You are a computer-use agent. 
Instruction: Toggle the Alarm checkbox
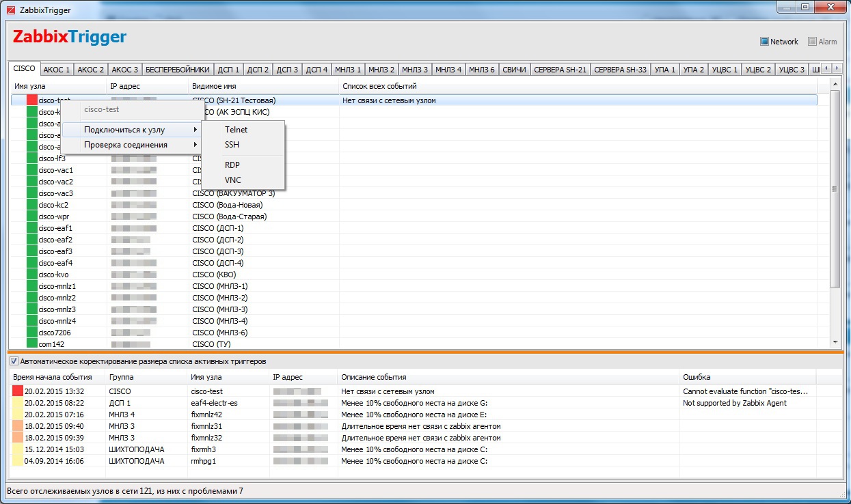(813, 42)
